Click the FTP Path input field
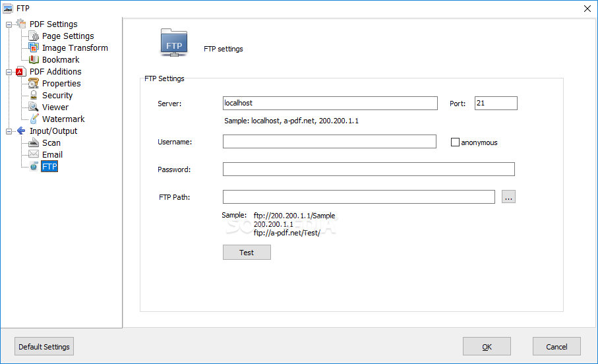Screen dimensions: 598x364 coord(359,197)
